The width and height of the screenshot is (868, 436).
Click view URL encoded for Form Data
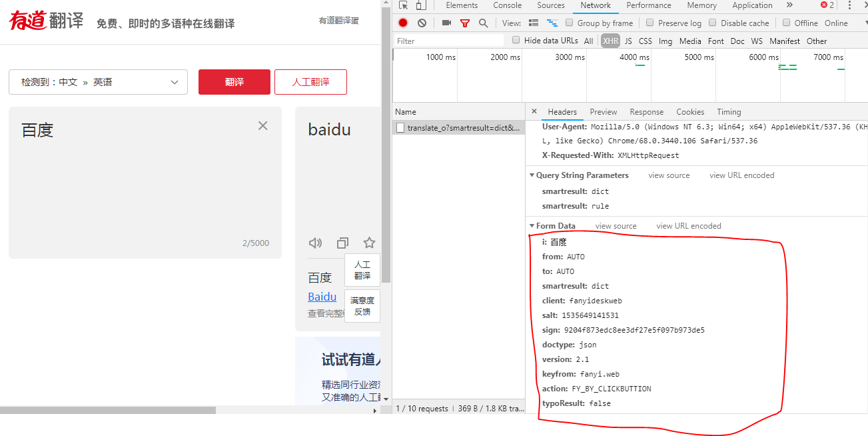[689, 226]
